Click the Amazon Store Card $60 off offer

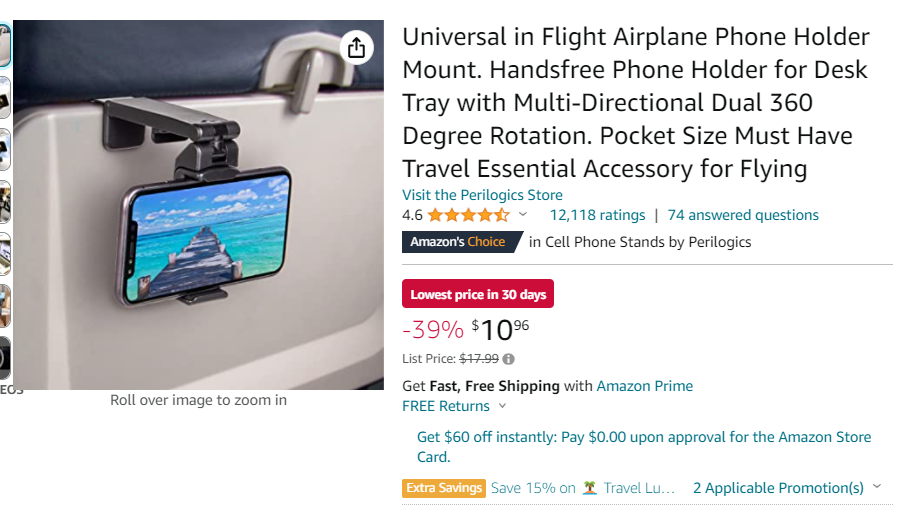(643, 446)
